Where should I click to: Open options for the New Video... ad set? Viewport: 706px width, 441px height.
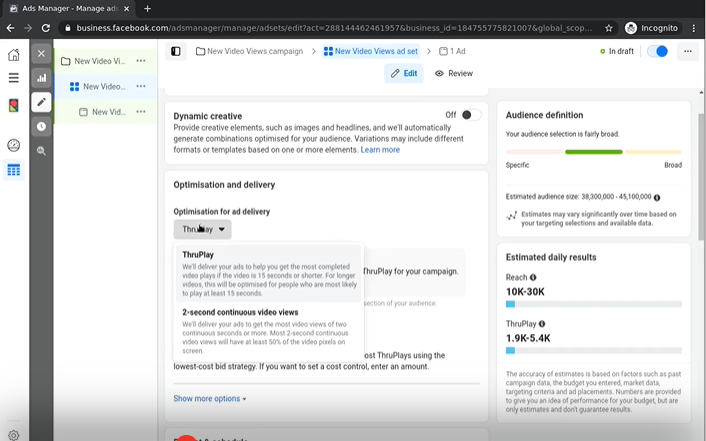point(140,86)
